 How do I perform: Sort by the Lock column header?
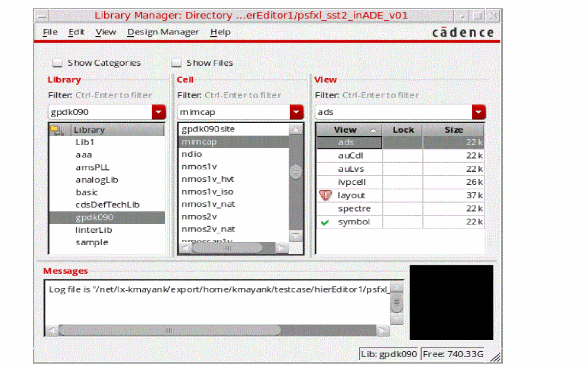[x=403, y=130]
